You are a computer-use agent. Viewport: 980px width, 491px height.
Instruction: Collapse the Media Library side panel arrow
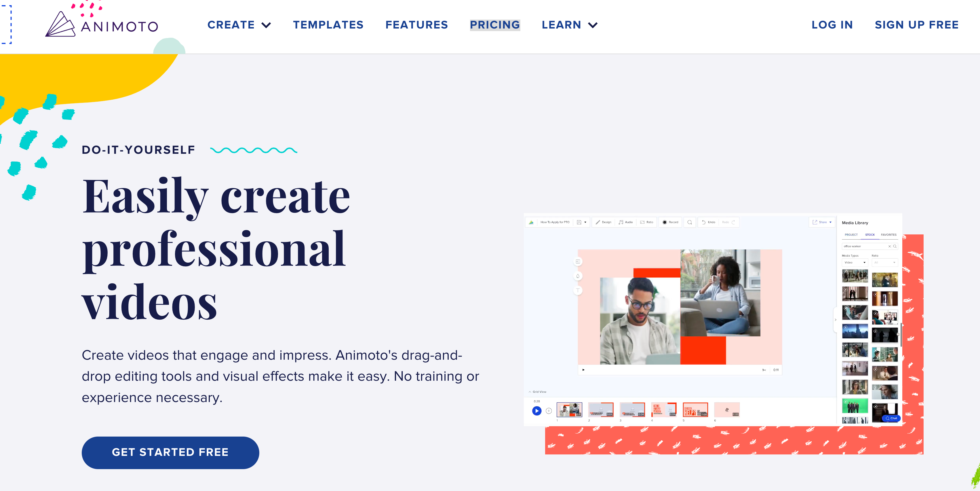coord(836,320)
